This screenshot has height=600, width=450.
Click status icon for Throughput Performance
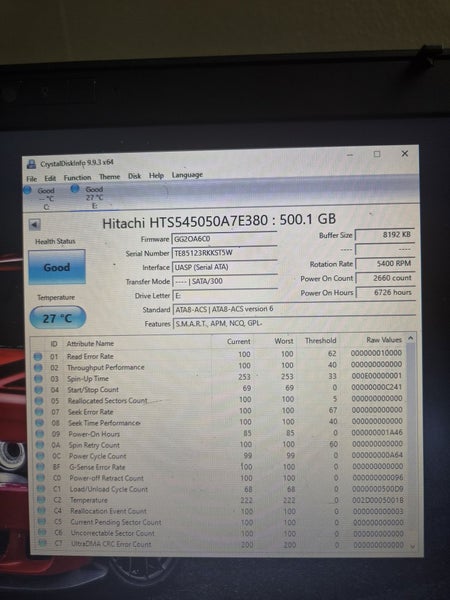click(x=38, y=368)
